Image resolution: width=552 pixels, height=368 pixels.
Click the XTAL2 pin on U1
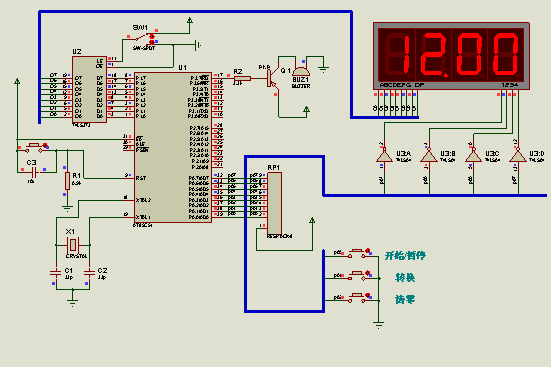(143, 200)
